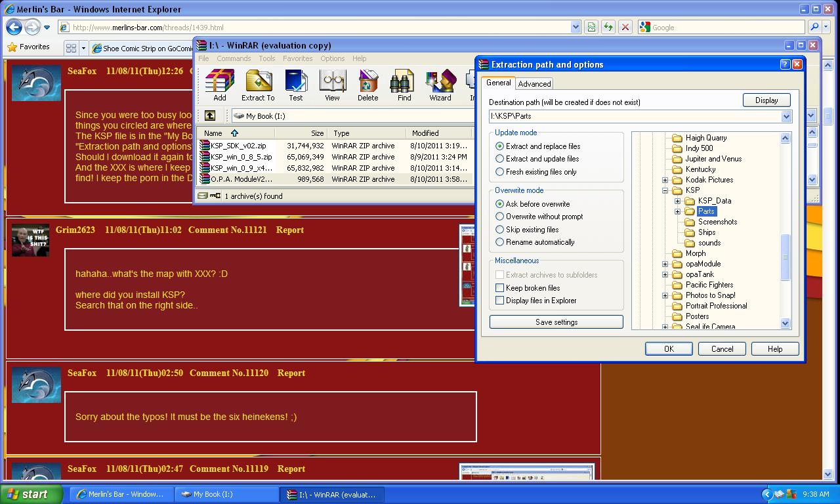Image resolution: width=840 pixels, height=504 pixels.
Task: Click into the IE URL address field
Action: coord(320,27)
